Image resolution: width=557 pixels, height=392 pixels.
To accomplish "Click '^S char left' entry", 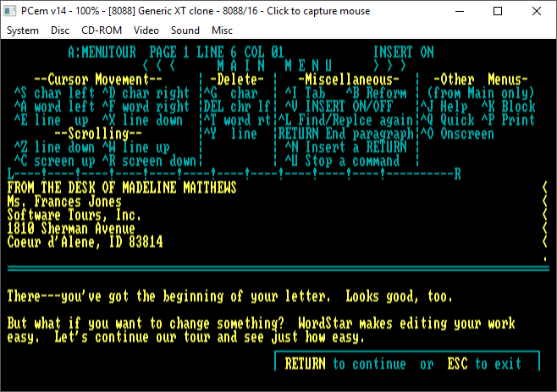I will pyautogui.click(x=54, y=93).
